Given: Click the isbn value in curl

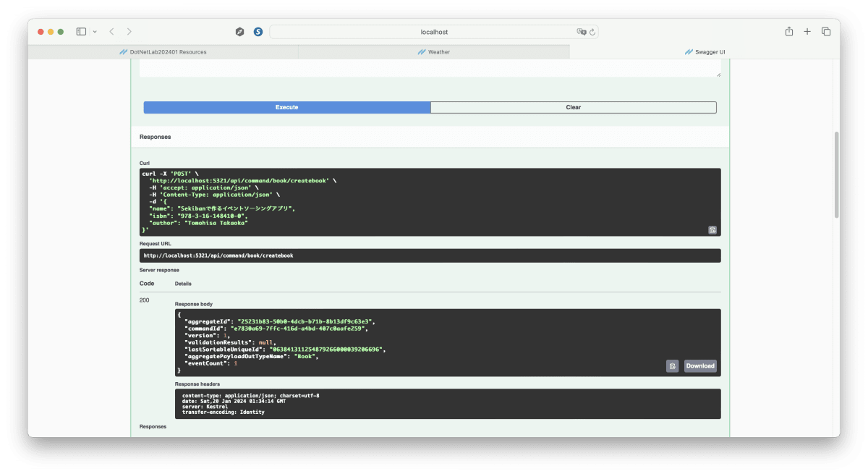Looking at the screenshot, I should [210, 216].
